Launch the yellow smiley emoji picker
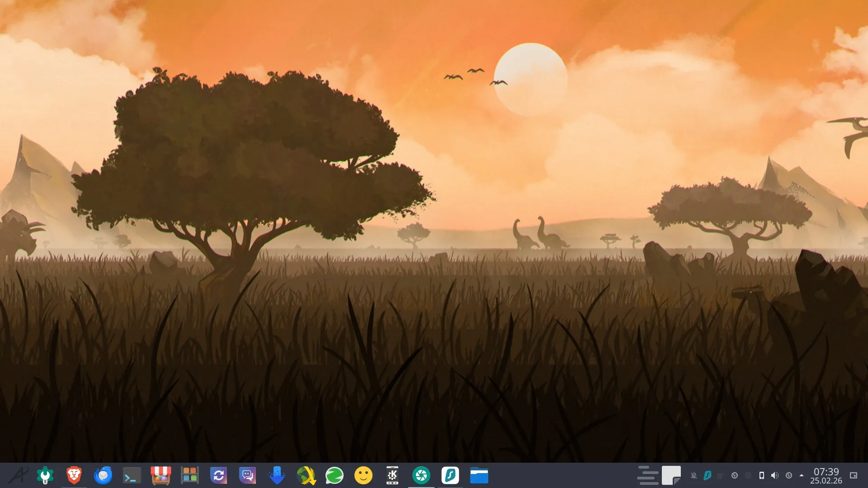 click(363, 475)
